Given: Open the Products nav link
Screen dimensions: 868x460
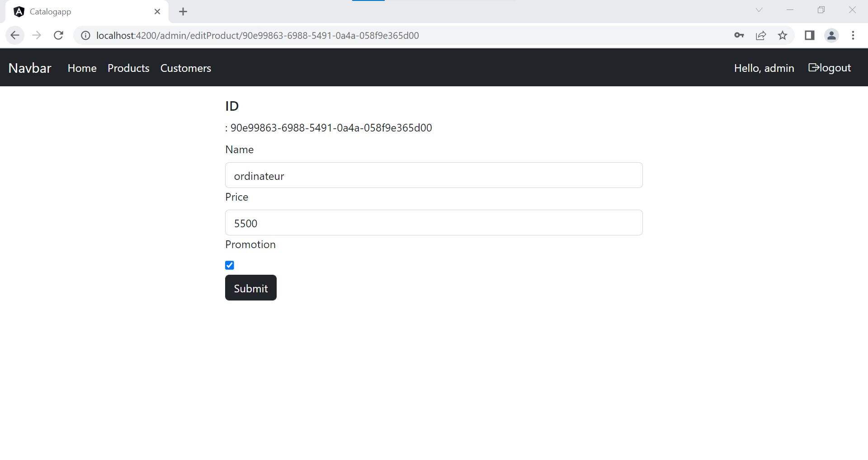Looking at the screenshot, I should click(128, 68).
